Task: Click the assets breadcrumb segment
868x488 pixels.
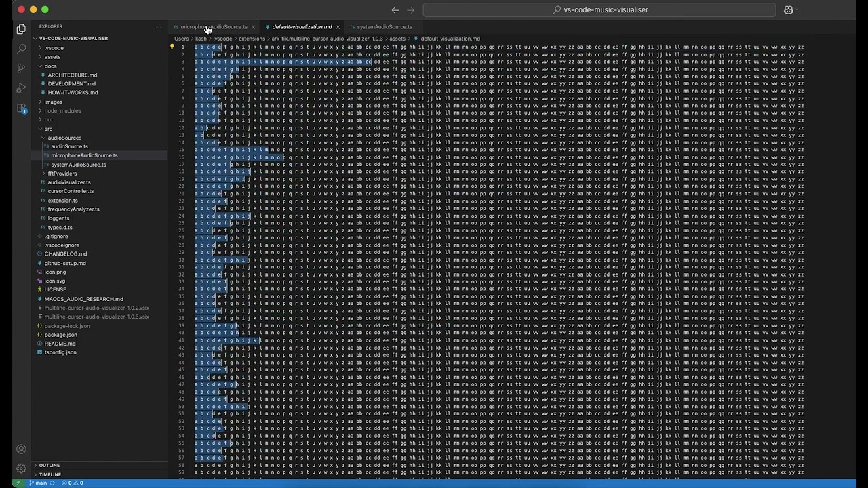Action: (397, 39)
